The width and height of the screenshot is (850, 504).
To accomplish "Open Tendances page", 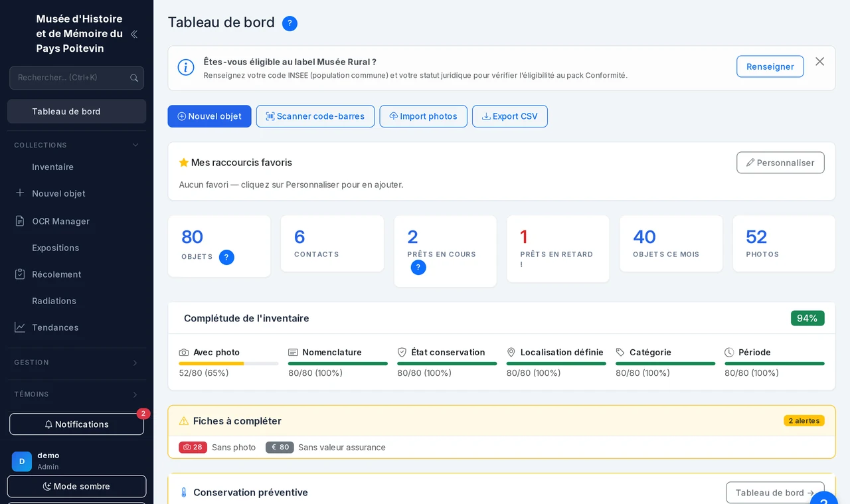I will (x=76, y=327).
